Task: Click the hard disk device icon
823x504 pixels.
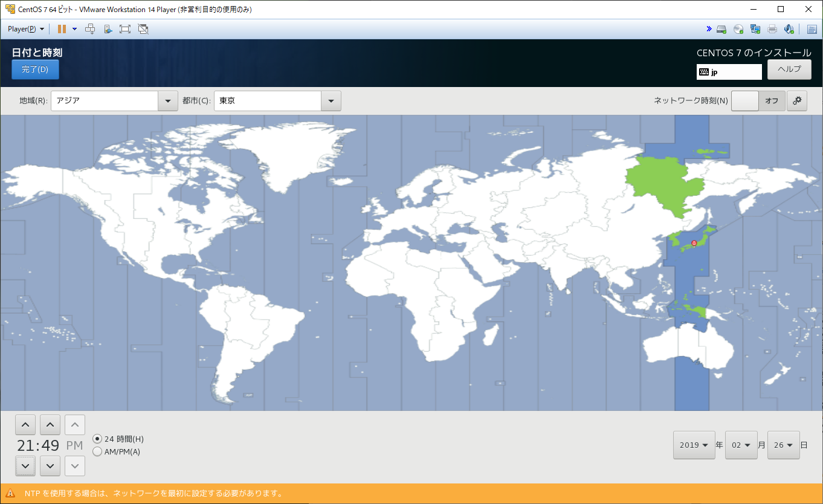Action: click(x=721, y=29)
